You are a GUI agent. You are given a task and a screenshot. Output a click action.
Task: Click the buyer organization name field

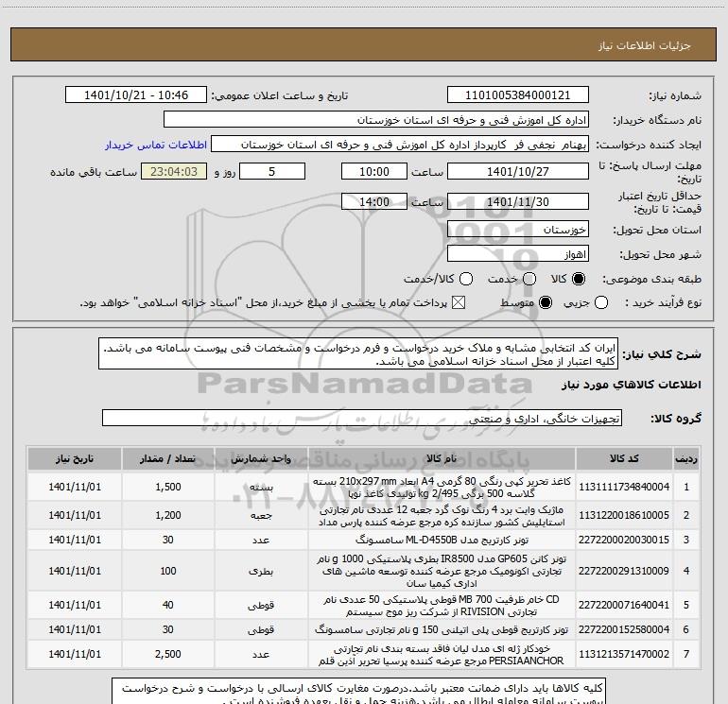point(376,120)
